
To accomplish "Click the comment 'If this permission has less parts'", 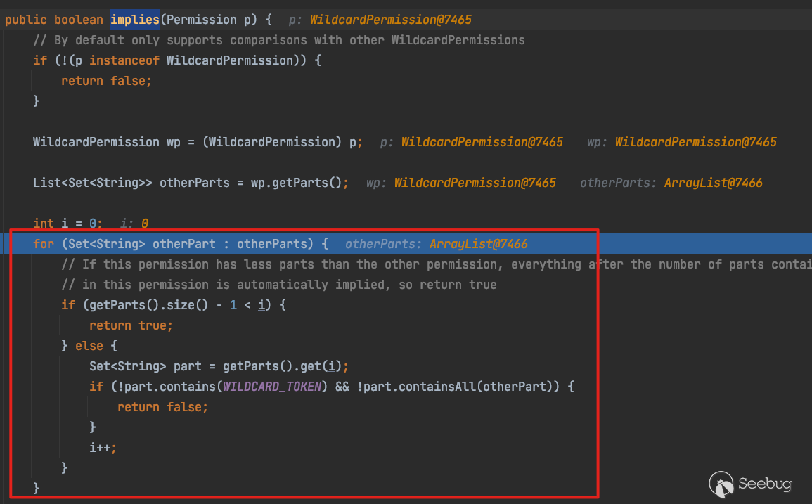I will tap(437, 264).
